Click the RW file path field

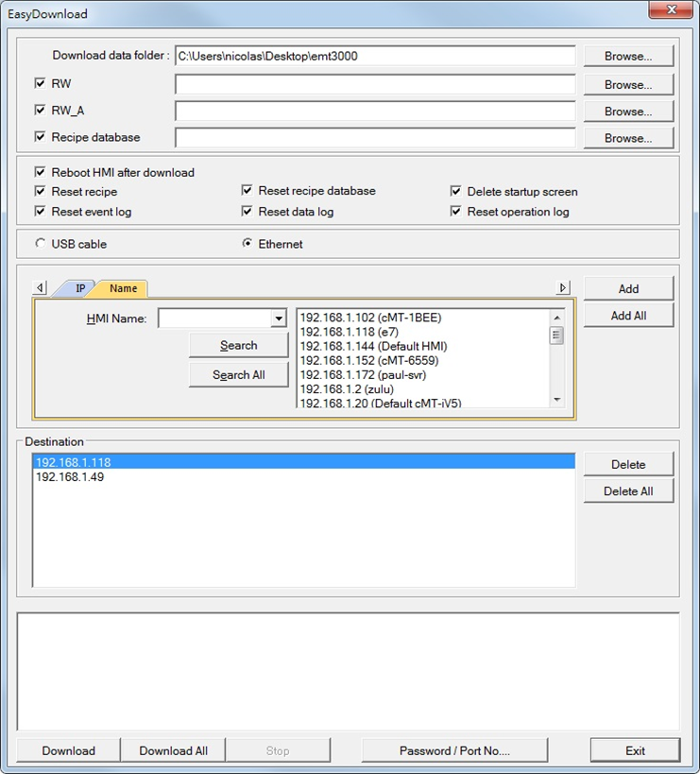tap(375, 84)
